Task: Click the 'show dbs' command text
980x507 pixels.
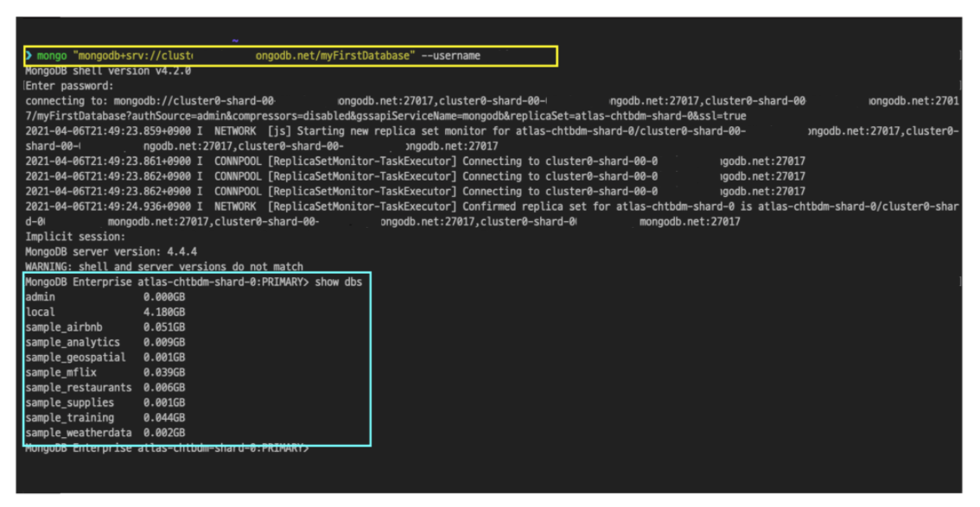Action: pyautogui.click(x=338, y=282)
